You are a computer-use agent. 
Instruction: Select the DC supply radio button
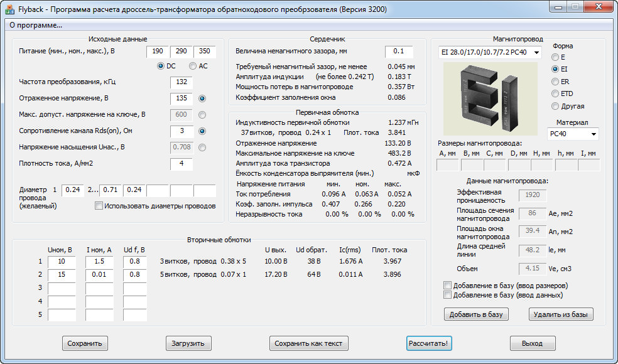[160, 66]
